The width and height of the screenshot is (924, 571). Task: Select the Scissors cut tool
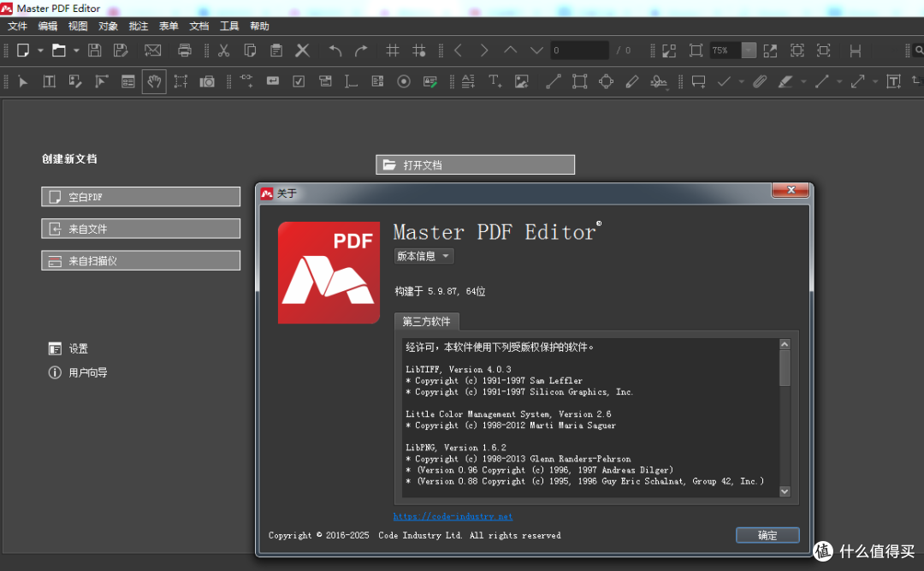click(x=224, y=51)
